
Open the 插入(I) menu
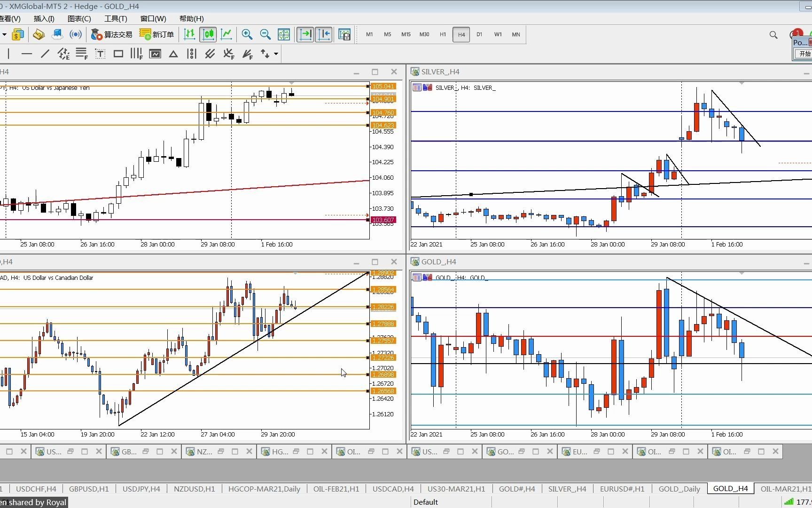click(x=44, y=19)
